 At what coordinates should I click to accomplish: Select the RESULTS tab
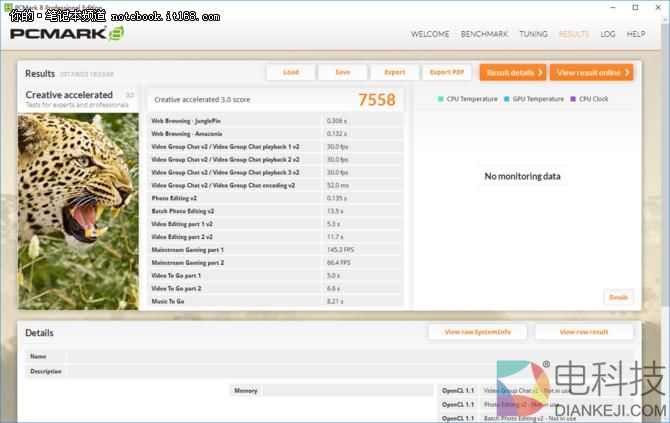pos(574,34)
